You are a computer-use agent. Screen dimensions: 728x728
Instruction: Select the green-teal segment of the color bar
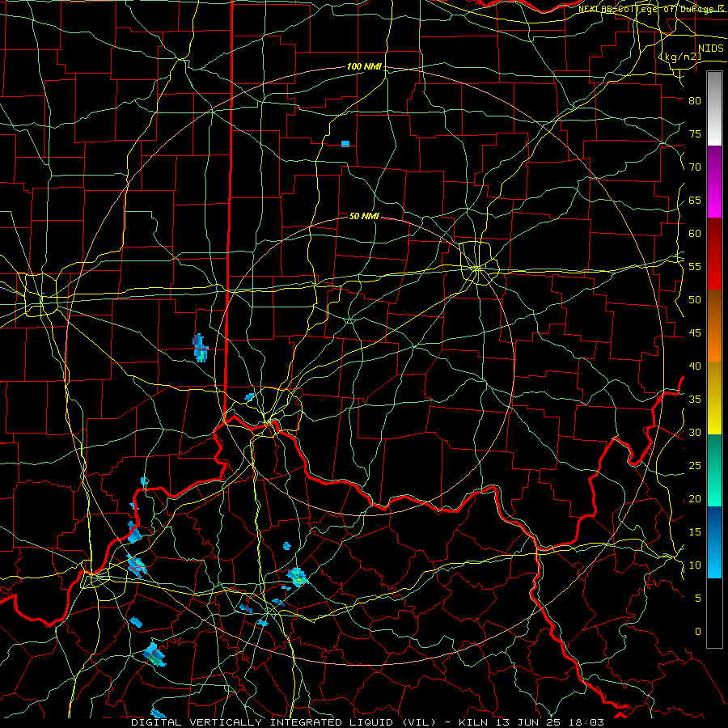coord(714,470)
